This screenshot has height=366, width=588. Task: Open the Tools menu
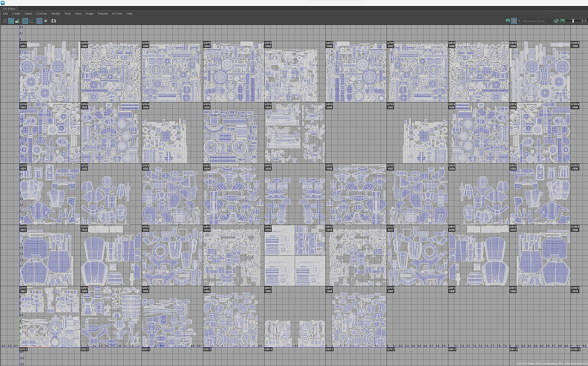(x=68, y=14)
